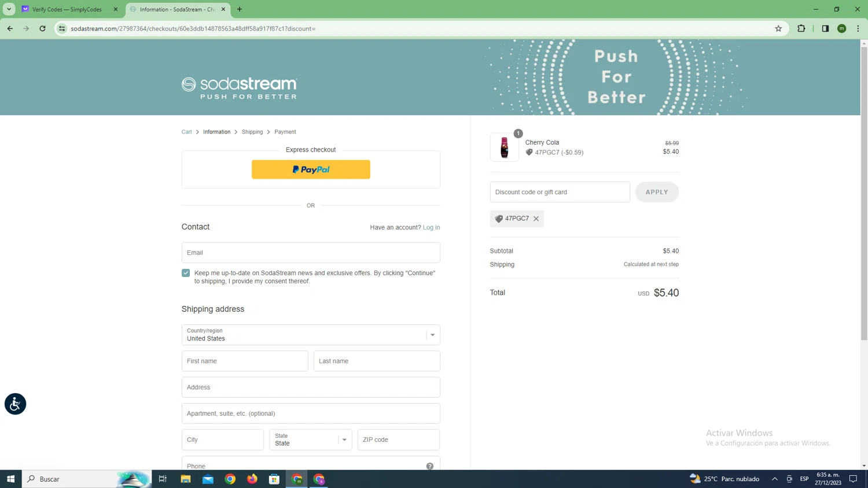Click the Apartment, suite, etc. field
The image size is (868, 488).
coord(311,413)
